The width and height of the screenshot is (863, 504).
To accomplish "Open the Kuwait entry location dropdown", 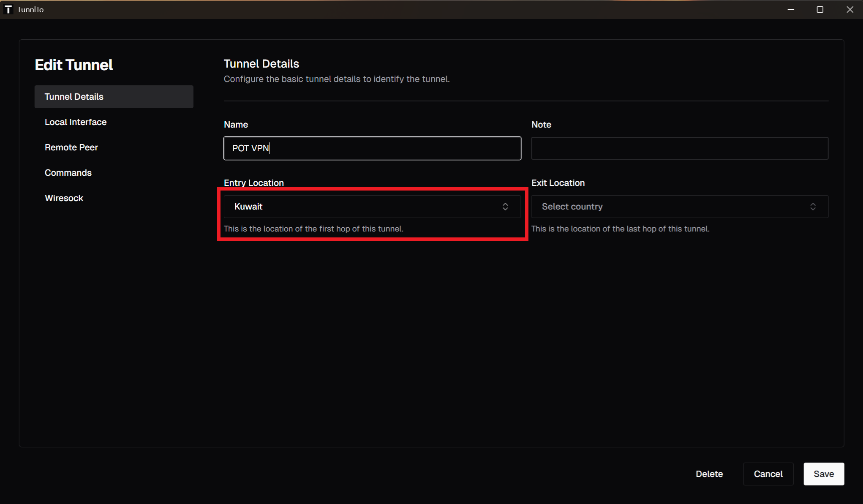I will click(x=372, y=207).
